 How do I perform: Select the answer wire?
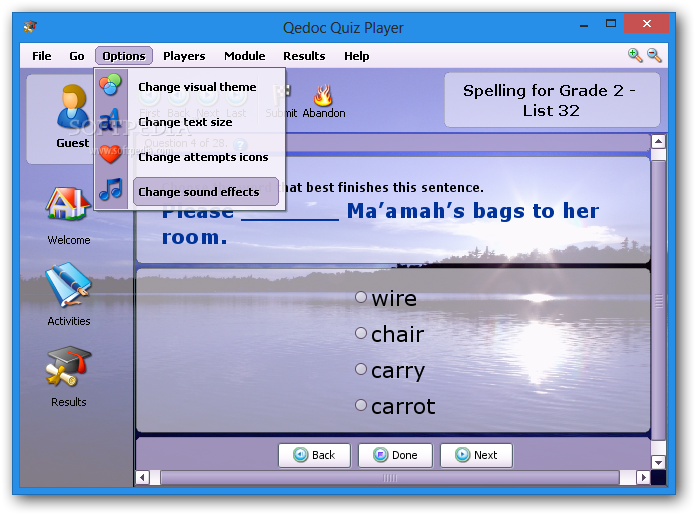pyautogui.click(x=386, y=298)
